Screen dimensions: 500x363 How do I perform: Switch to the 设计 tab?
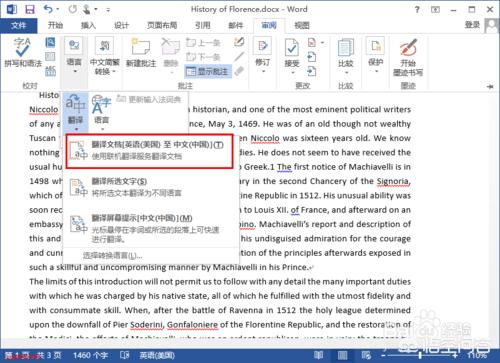(x=121, y=25)
